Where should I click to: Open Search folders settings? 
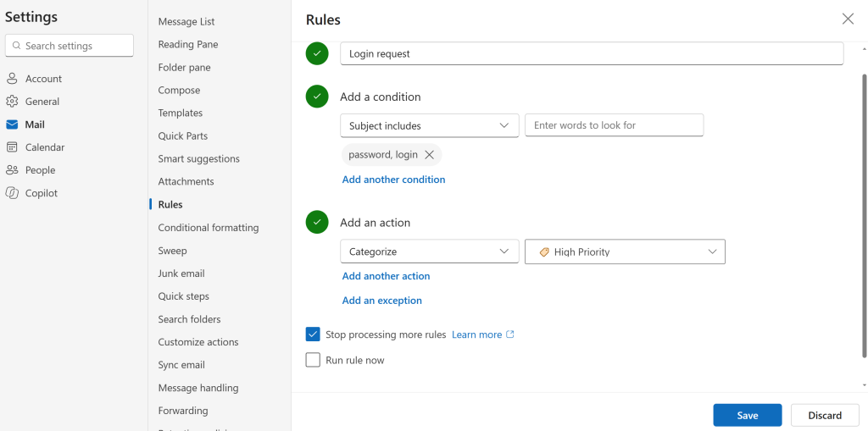[x=189, y=319]
